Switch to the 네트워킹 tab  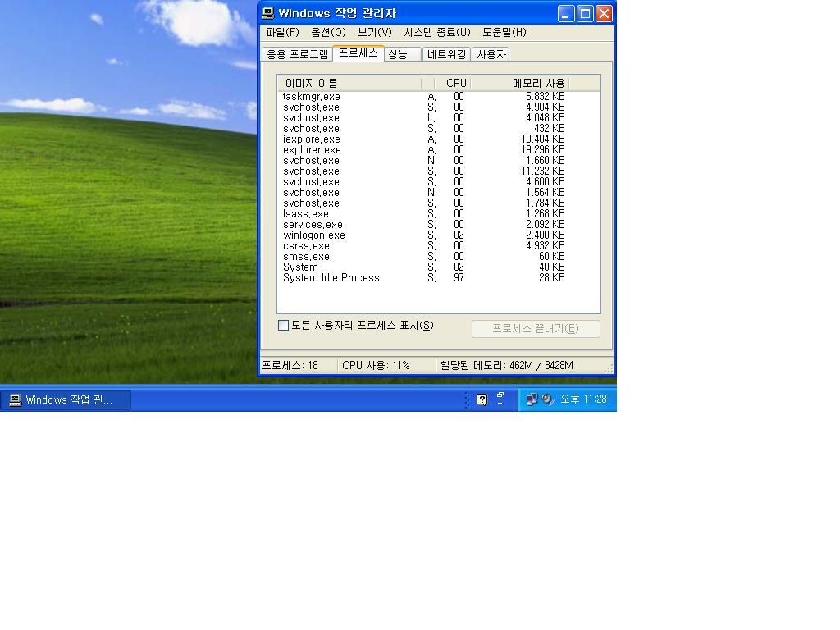[446, 54]
